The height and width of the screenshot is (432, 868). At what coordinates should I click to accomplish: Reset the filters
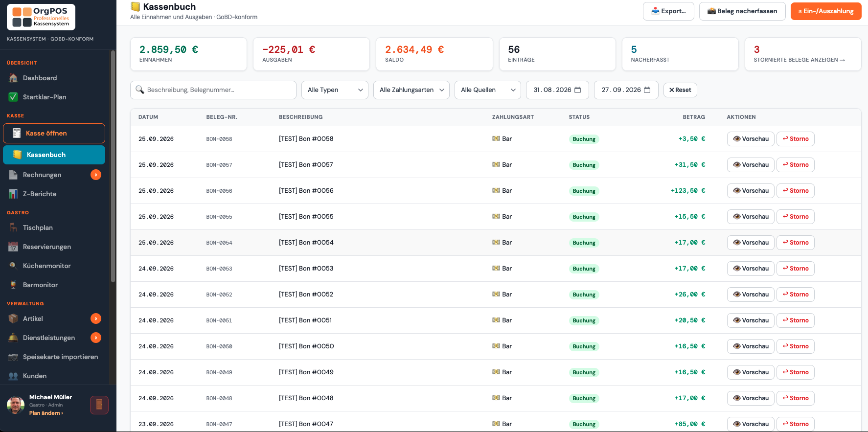[680, 90]
